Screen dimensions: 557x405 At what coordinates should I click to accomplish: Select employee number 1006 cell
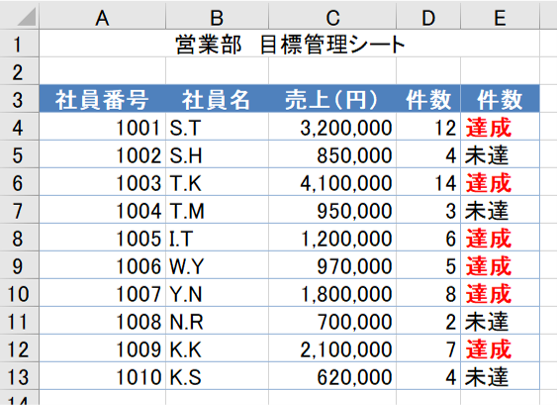click(x=102, y=266)
